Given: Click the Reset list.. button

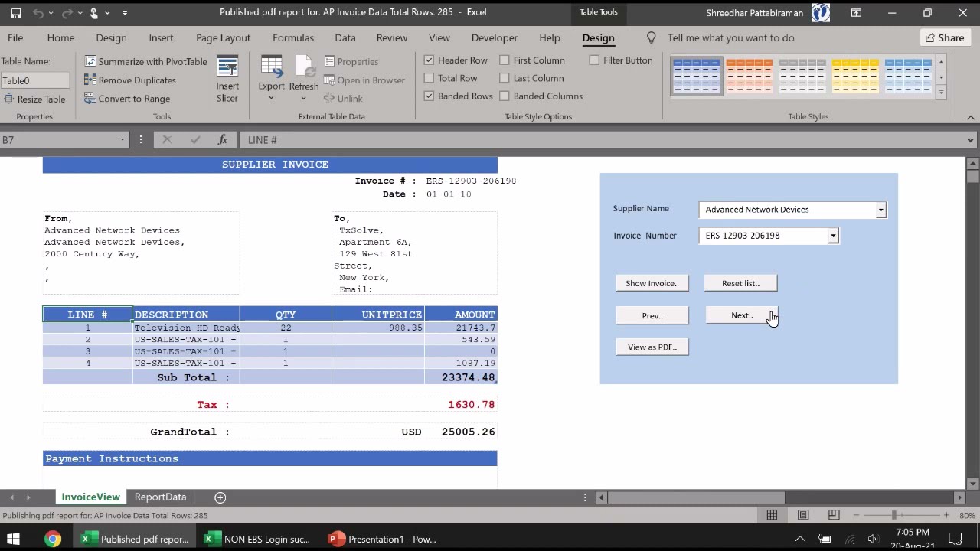Looking at the screenshot, I should (740, 284).
